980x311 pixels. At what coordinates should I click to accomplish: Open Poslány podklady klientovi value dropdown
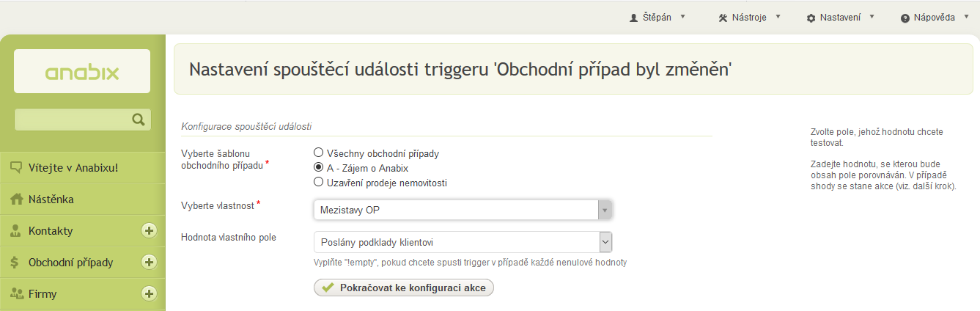(463, 242)
